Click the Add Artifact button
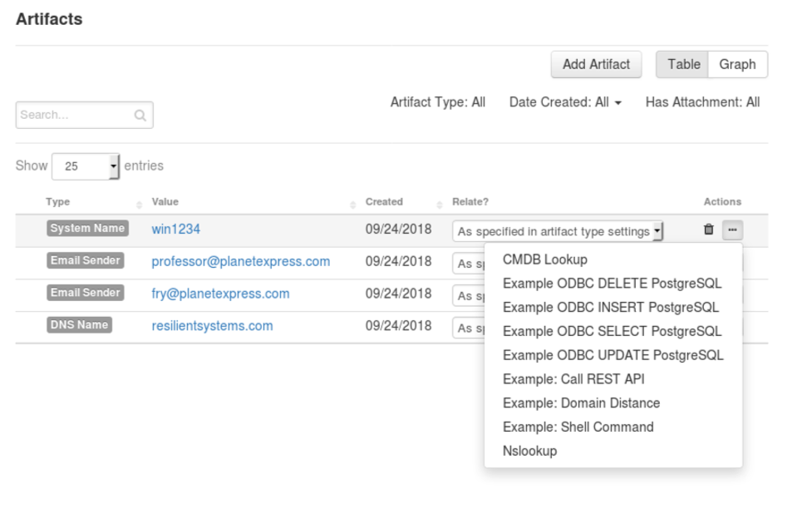The width and height of the screenshot is (812, 514). [595, 64]
